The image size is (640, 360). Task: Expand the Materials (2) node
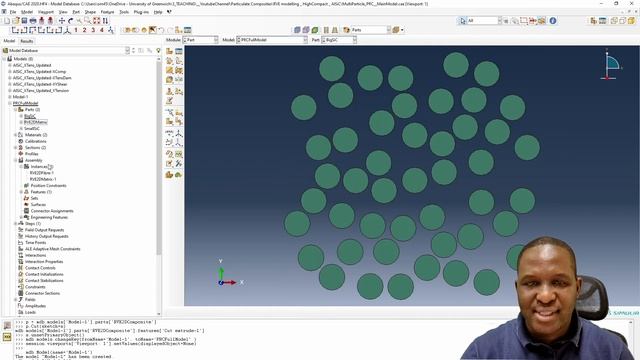pos(16,135)
